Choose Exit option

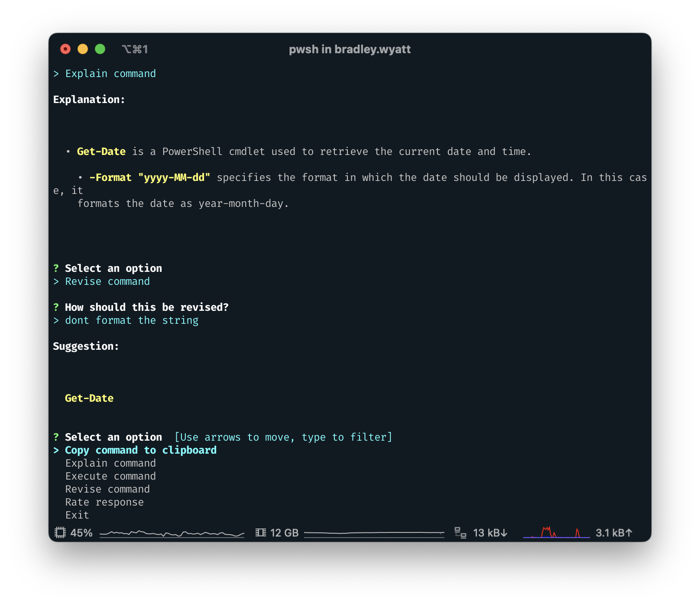tap(77, 515)
